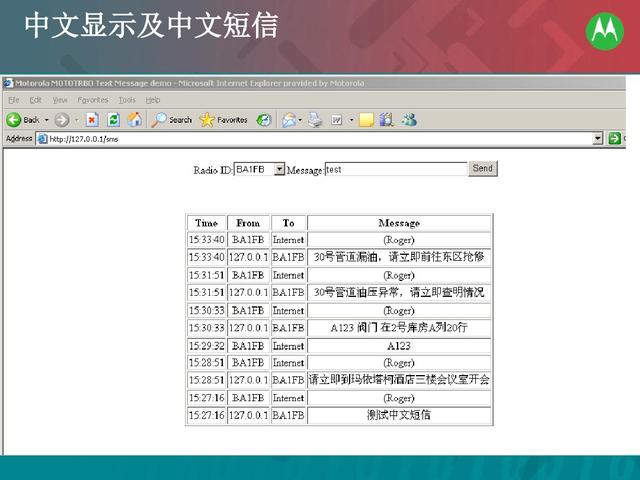The height and width of the screenshot is (480, 640).
Task: Click the Radio ID label
Action: tap(213, 170)
